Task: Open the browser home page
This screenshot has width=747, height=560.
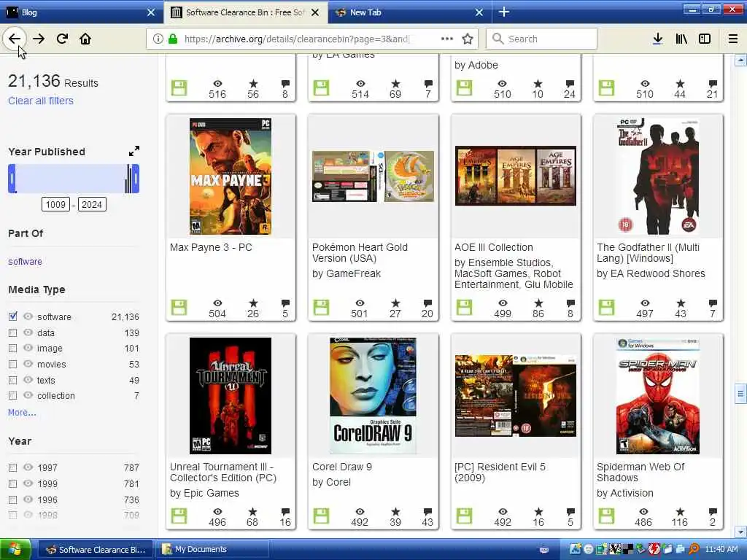Action: (85, 39)
